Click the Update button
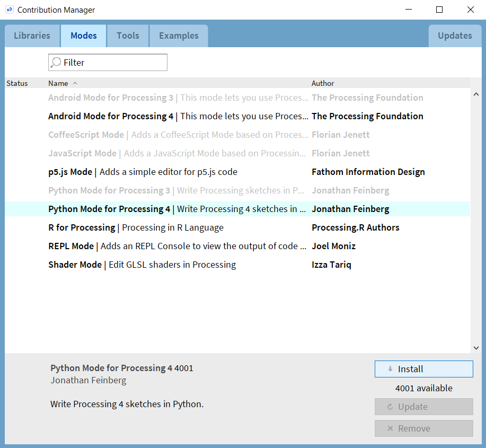 423,407
